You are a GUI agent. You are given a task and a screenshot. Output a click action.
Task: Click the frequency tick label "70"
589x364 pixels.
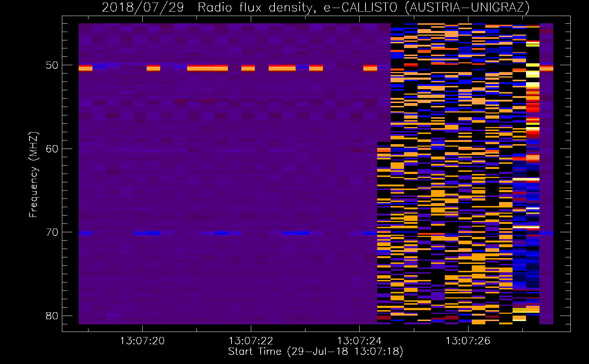[52, 232]
